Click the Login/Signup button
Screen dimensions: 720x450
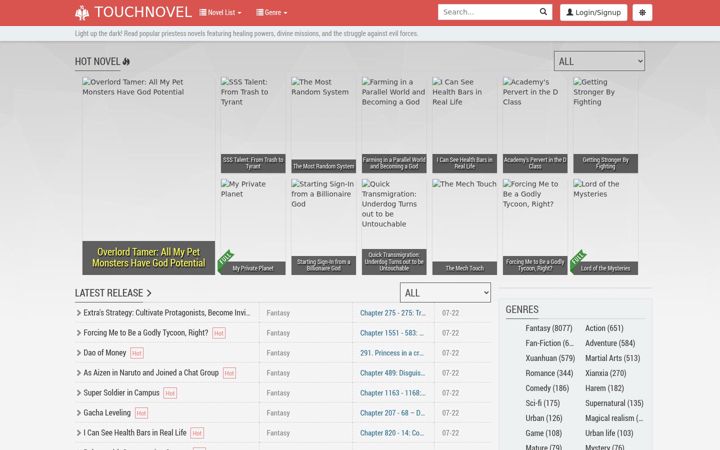click(593, 12)
